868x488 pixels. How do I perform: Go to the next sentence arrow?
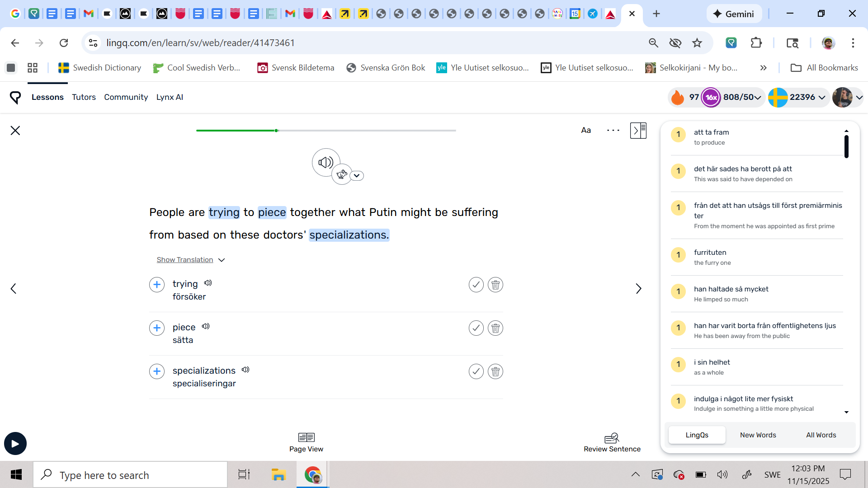[x=638, y=289]
